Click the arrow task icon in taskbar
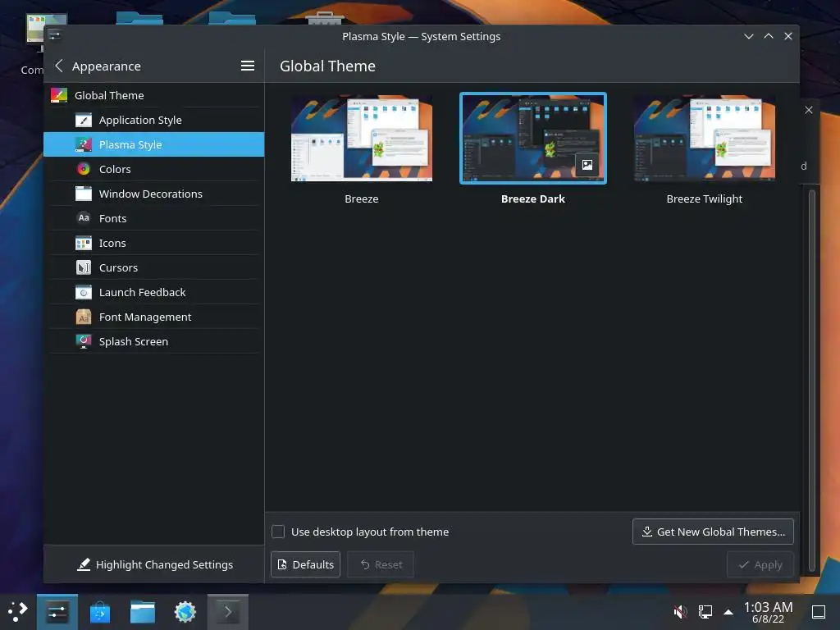 click(x=228, y=611)
